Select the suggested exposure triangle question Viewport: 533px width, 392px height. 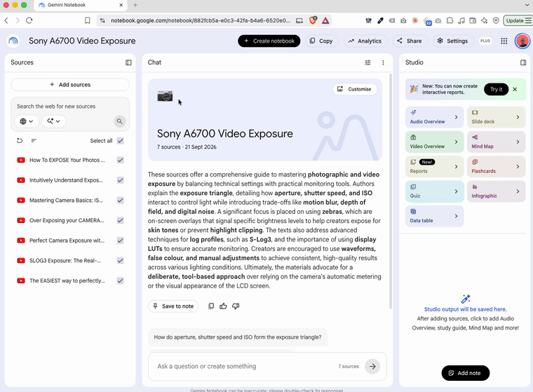[238, 337]
